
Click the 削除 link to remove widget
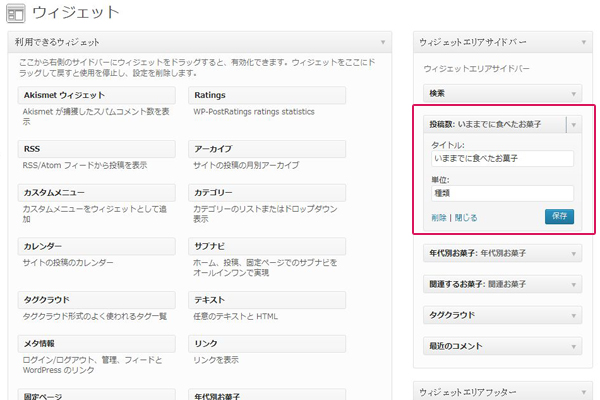(x=439, y=218)
